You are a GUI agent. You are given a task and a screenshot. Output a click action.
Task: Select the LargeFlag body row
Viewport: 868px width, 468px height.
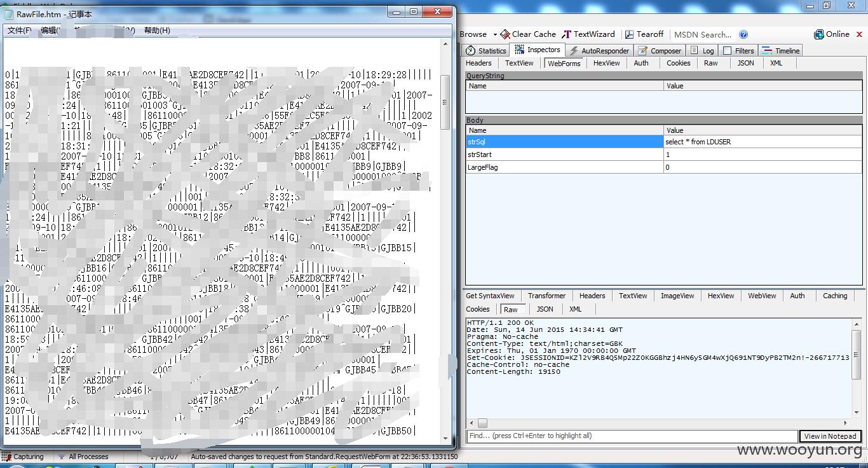coord(664,167)
